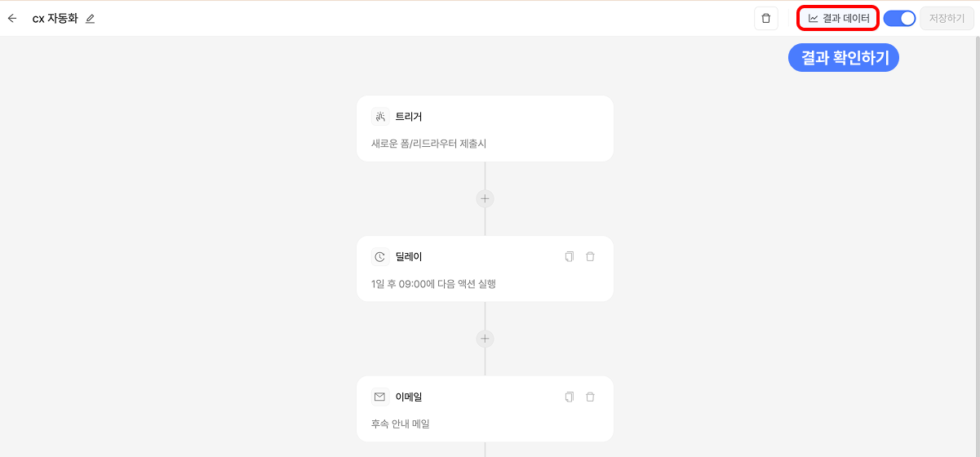Click the 새로운 폼/리드라우터 제출시 text
Screen dimensions: 980x457
(x=428, y=144)
